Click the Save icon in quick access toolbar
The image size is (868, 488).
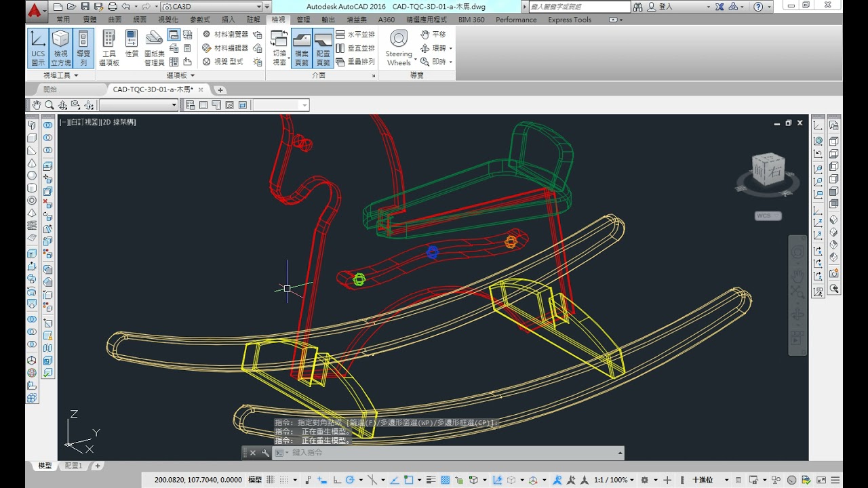pyautogui.click(x=85, y=7)
